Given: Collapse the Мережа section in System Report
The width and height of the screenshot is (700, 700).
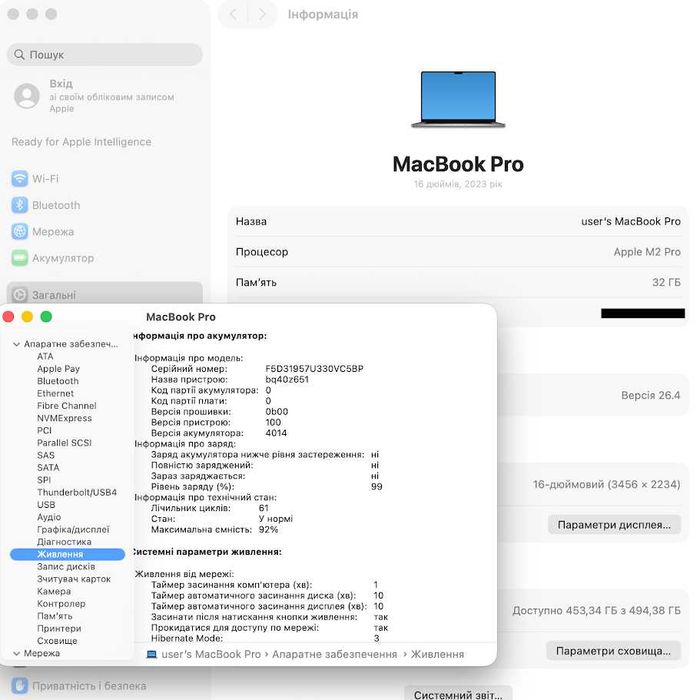Looking at the screenshot, I should [17, 653].
